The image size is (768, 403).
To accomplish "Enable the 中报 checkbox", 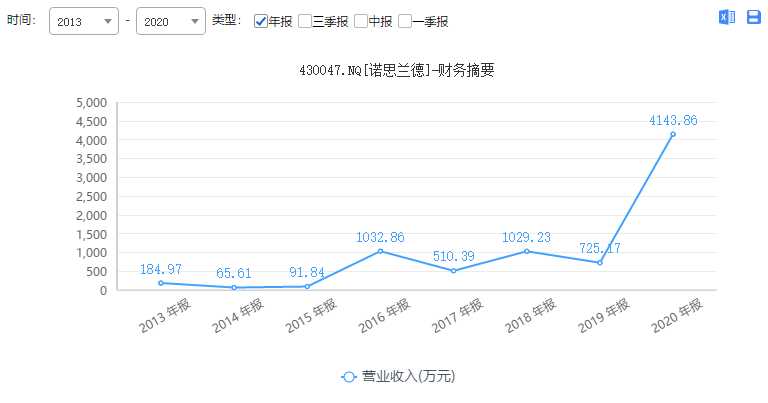I will pos(361,22).
